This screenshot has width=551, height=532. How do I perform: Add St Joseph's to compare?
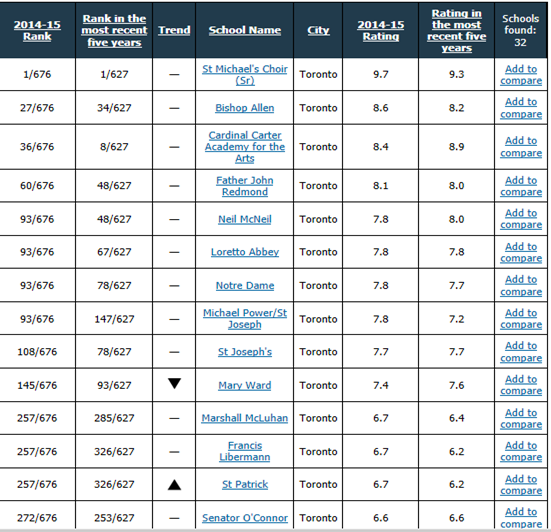pyautogui.click(x=521, y=352)
